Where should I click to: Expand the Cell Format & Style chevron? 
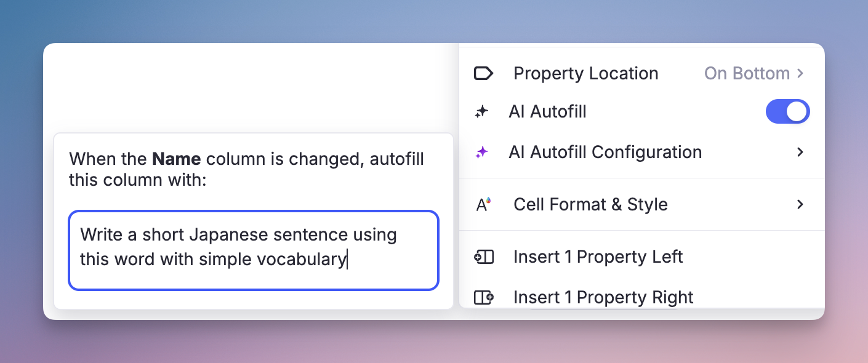(800, 204)
